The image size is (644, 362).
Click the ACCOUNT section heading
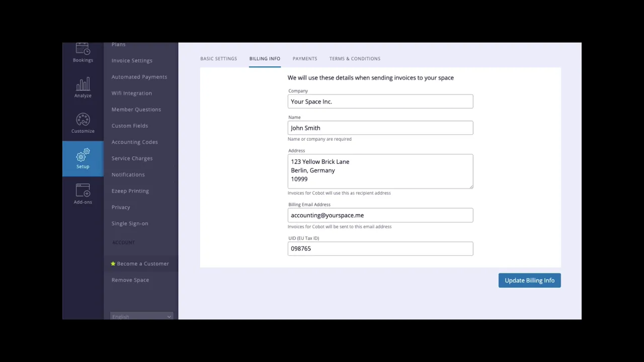[x=123, y=242]
